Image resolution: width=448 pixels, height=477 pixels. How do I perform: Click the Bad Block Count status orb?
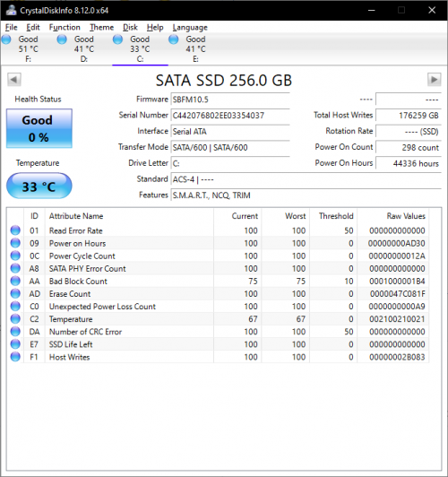tap(15, 281)
